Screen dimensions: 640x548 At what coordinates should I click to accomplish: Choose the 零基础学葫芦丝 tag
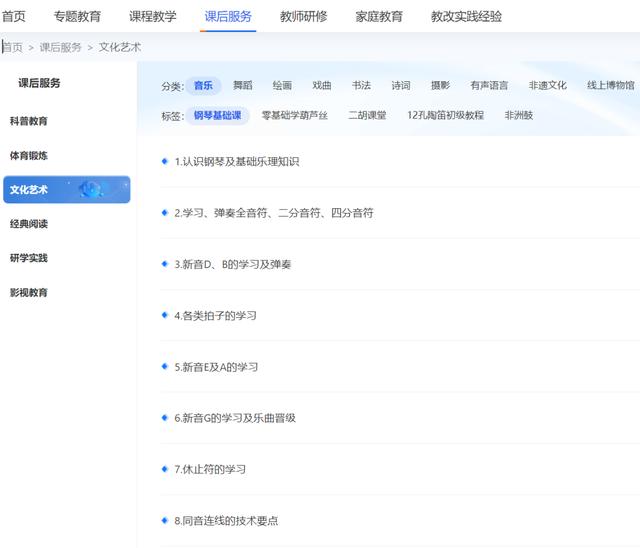pyautogui.click(x=294, y=115)
